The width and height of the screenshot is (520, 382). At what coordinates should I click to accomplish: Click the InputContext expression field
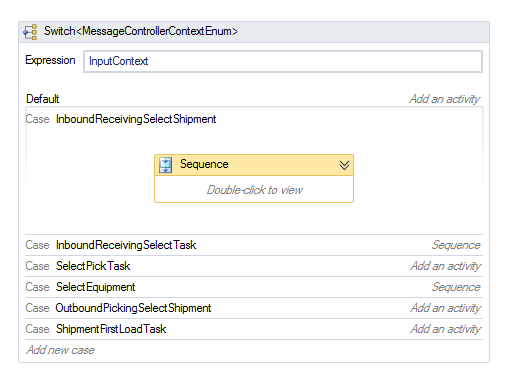283,61
